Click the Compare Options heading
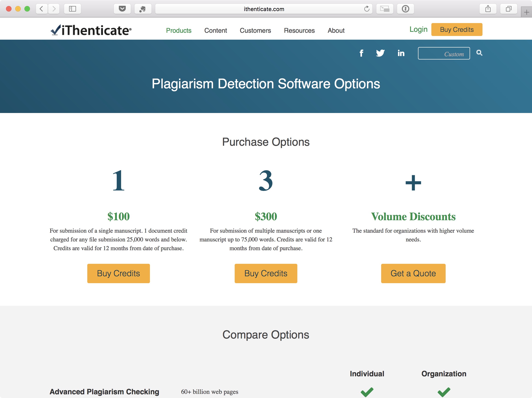Screen dimensions: 532x398 point(266,334)
